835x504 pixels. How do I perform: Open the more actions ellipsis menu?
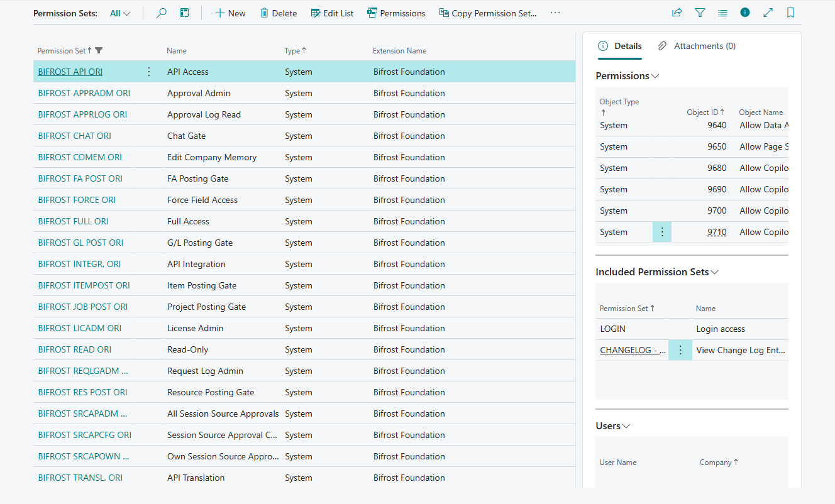[x=555, y=13]
